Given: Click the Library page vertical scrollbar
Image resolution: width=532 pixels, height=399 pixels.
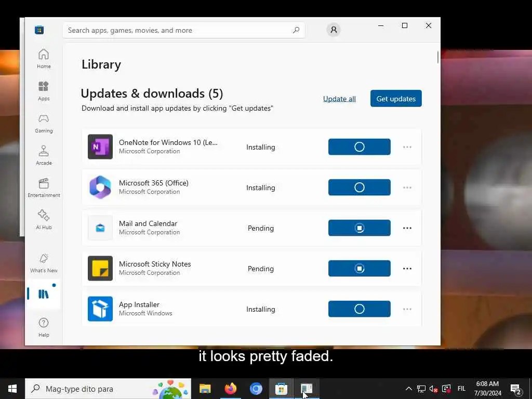Looking at the screenshot, I should pyautogui.click(x=437, y=57).
